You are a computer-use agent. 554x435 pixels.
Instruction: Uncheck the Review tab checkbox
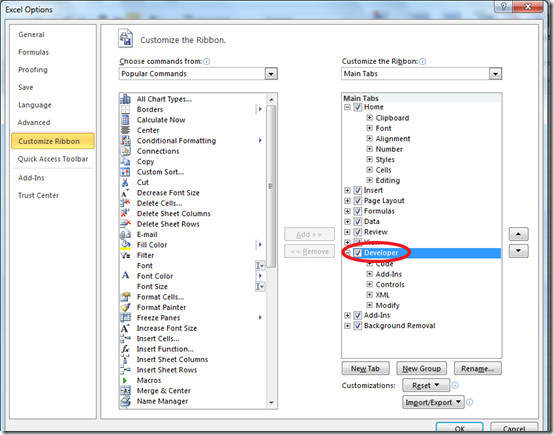(x=358, y=232)
